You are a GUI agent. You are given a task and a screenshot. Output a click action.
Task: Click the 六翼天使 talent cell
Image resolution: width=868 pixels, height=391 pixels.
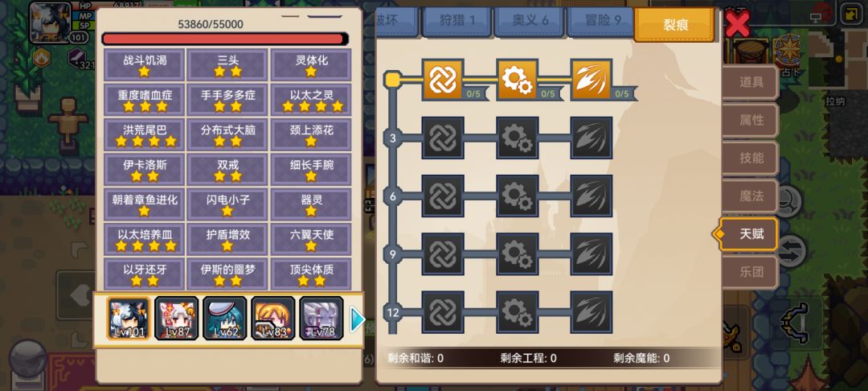tap(310, 239)
